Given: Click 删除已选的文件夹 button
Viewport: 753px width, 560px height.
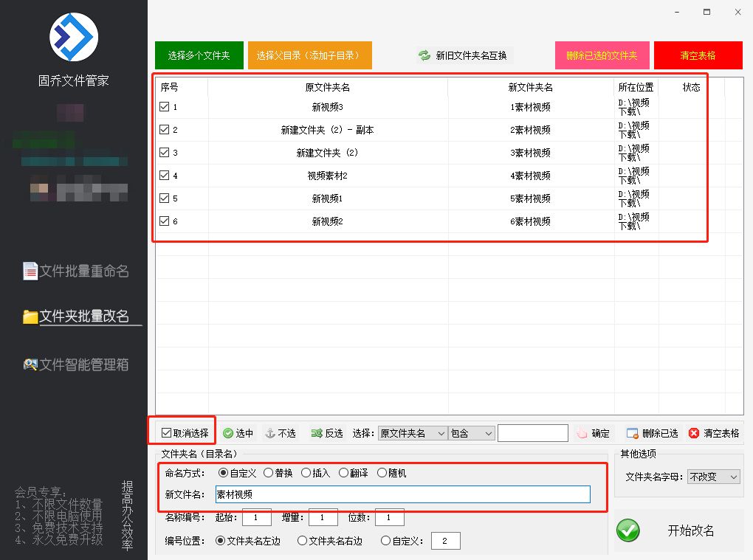Looking at the screenshot, I should click(x=602, y=55).
